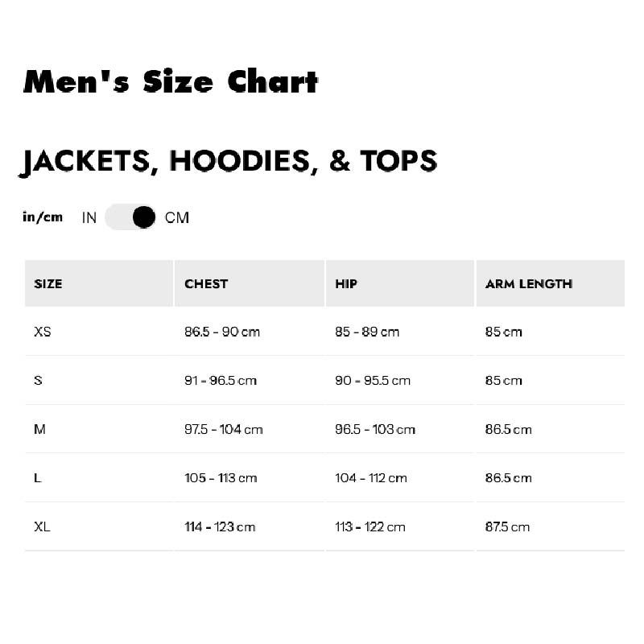Image resolution: width=644 pixels, height=644 pixels.
Task: Click the 104 - 112 cm hip cell
Action: pyautogui.click(x=371, y=478)
